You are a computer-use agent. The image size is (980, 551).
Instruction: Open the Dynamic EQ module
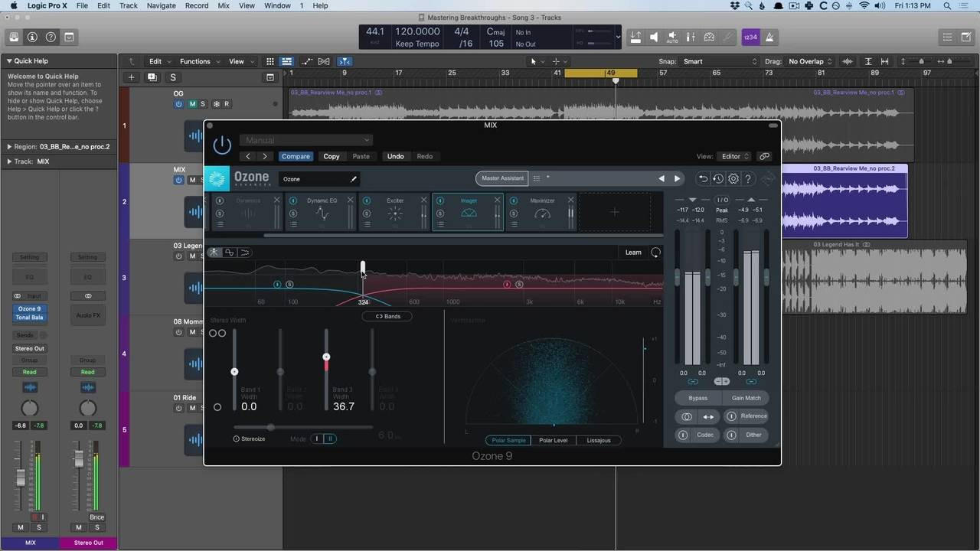point(322,213)
